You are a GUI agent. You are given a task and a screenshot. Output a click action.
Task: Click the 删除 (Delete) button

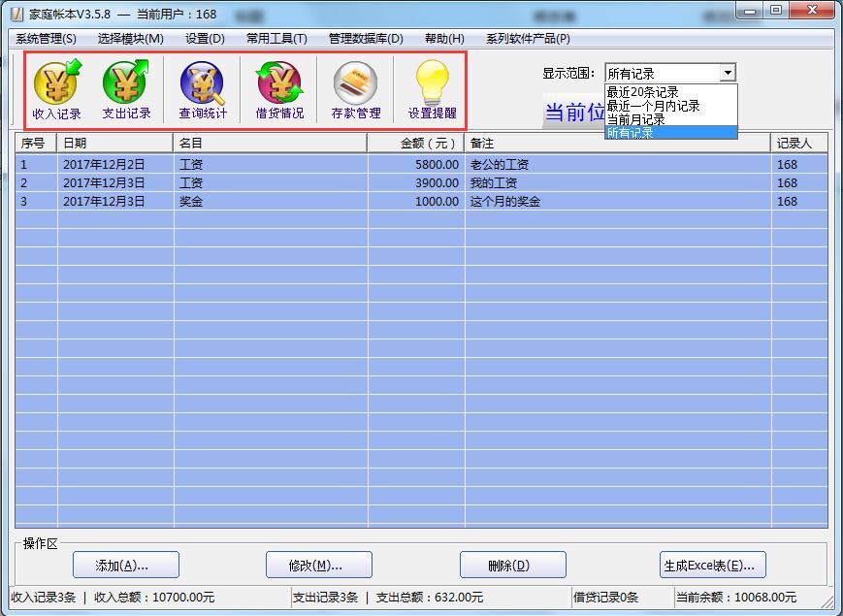(513, 565)
